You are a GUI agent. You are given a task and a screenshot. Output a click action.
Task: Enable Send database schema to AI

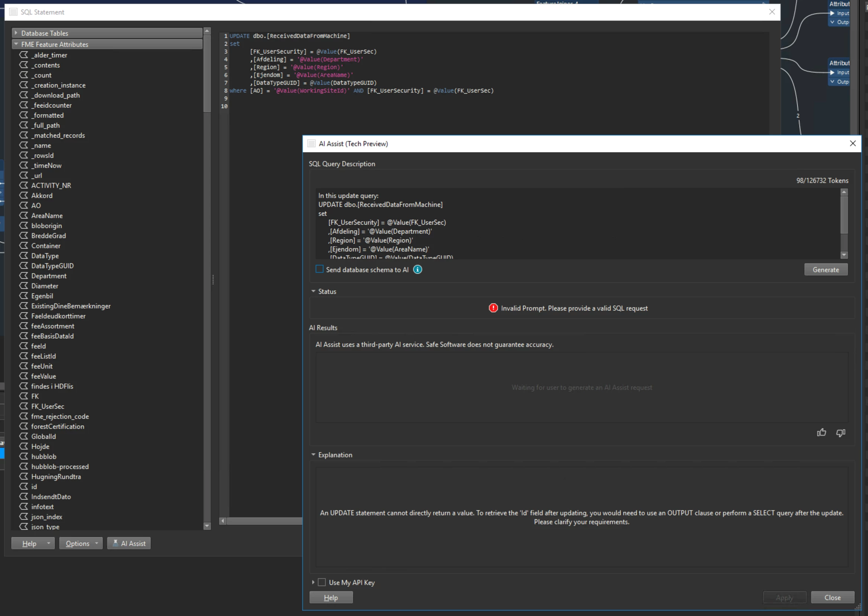click(x=320, y=269)
